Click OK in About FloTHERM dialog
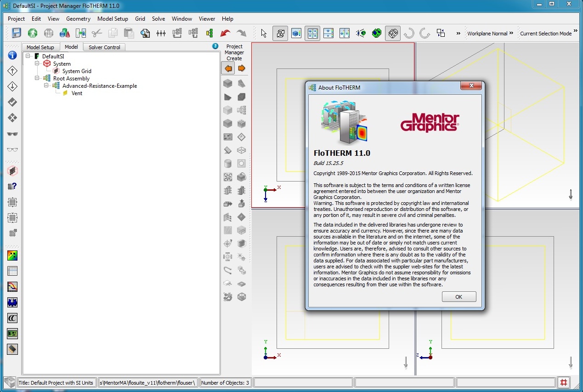 (x=458, y=297)
